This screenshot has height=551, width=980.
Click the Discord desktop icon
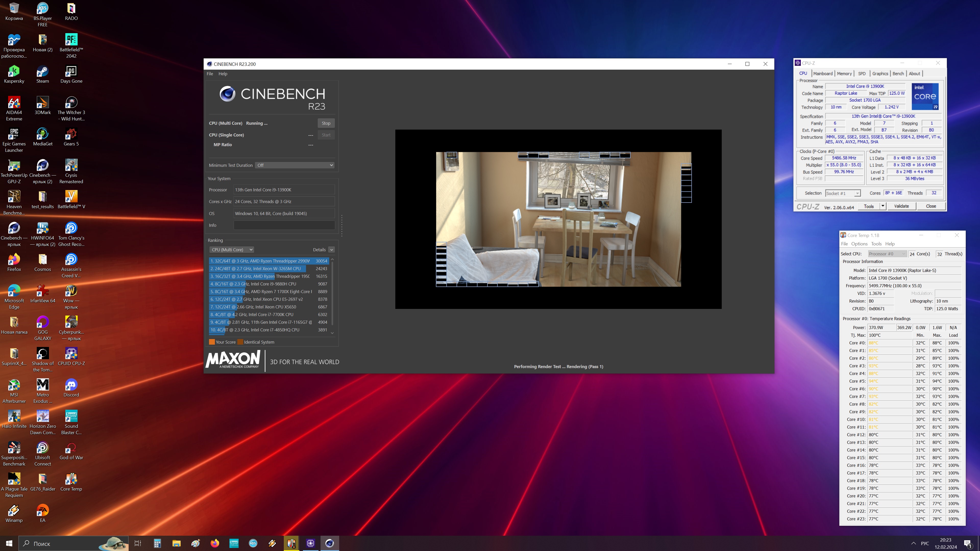pyautogui.click(x=71, y=386)
